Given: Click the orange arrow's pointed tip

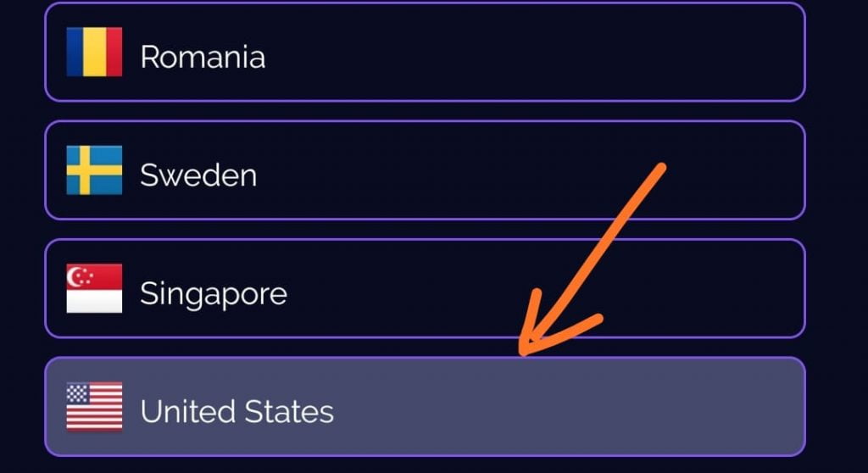Looking at the screenshot, I should [523, 353].
